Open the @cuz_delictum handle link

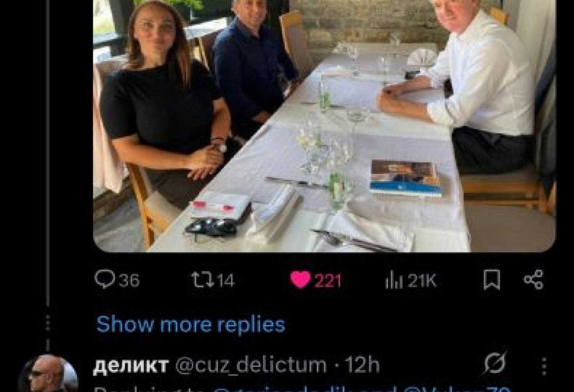251,365
